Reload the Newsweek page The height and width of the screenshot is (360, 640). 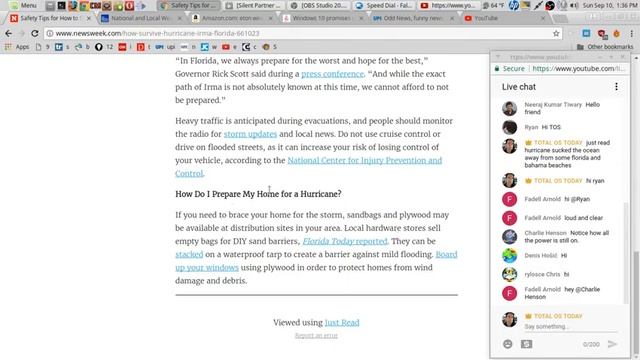pos(35,33)
